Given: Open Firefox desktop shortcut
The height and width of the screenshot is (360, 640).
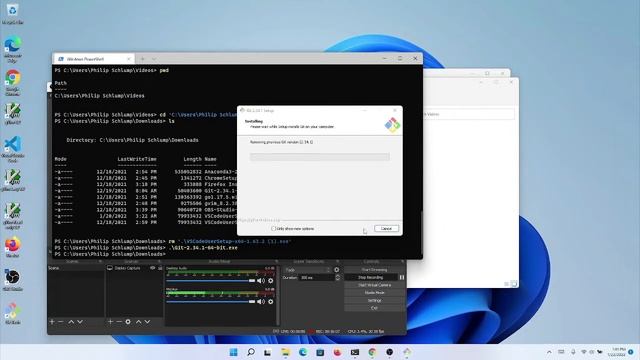Looking at the screenshot, I should 13,247.
